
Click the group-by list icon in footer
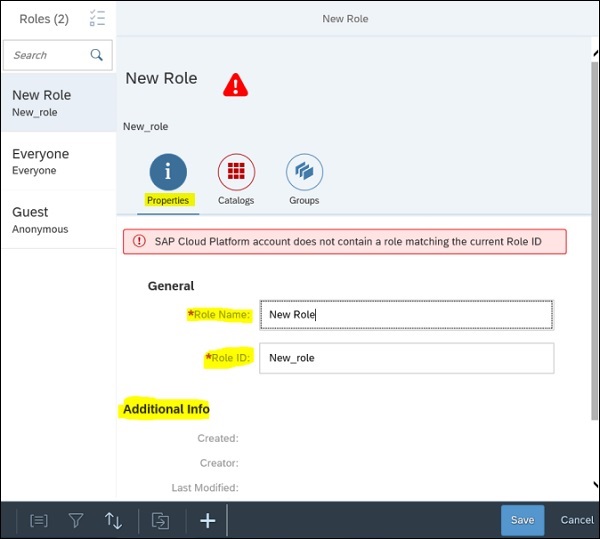(39, 520)
